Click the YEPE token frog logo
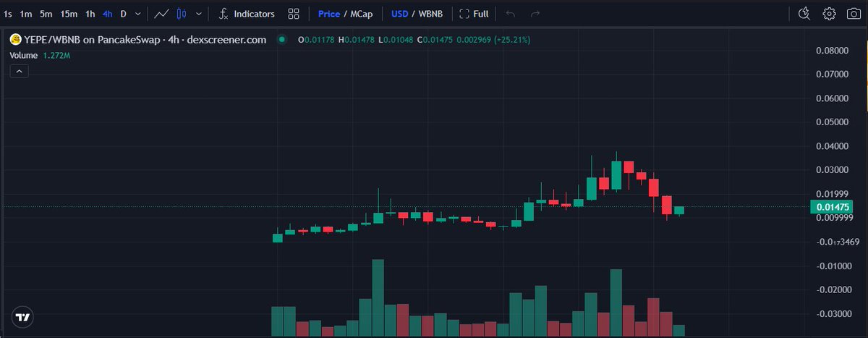The image size is (868, 338). [14, 39]
